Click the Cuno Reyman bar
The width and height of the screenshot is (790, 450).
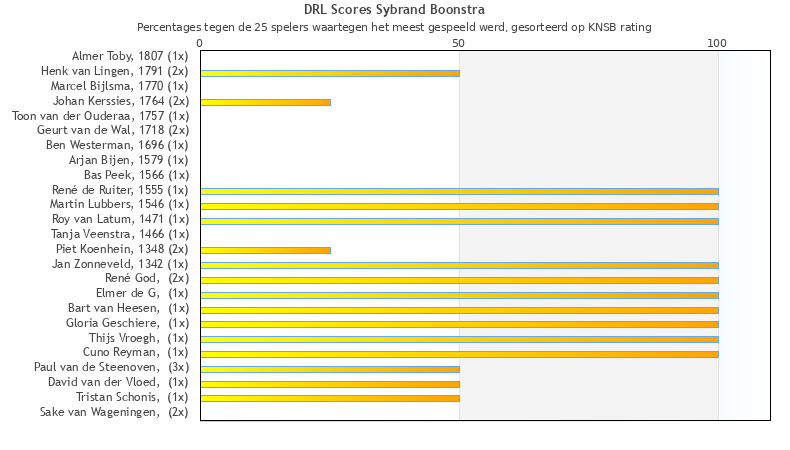[x=458, y=354]
